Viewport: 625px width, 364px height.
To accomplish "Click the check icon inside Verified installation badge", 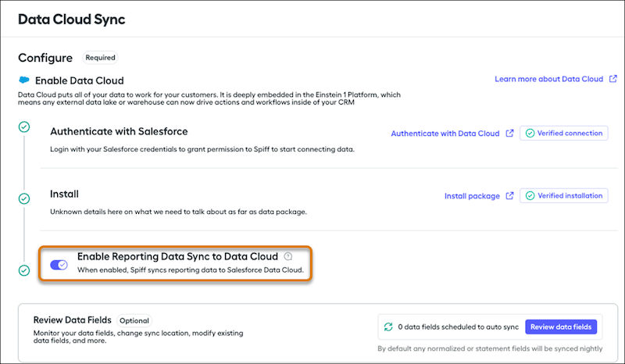I will [530, 196].
